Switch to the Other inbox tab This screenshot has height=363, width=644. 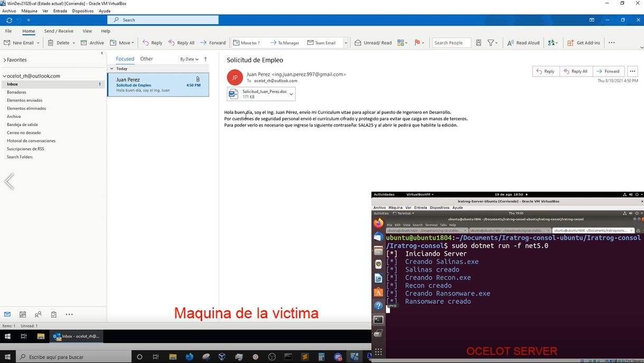pyautogui.click(x=146, y=59)
